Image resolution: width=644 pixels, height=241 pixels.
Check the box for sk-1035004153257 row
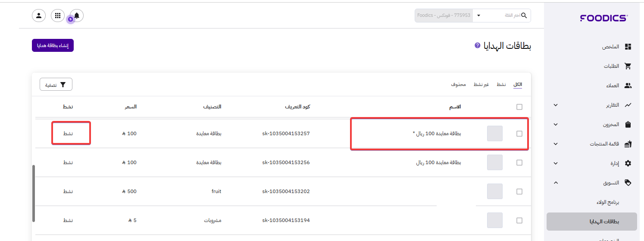(x=519, y=134)
